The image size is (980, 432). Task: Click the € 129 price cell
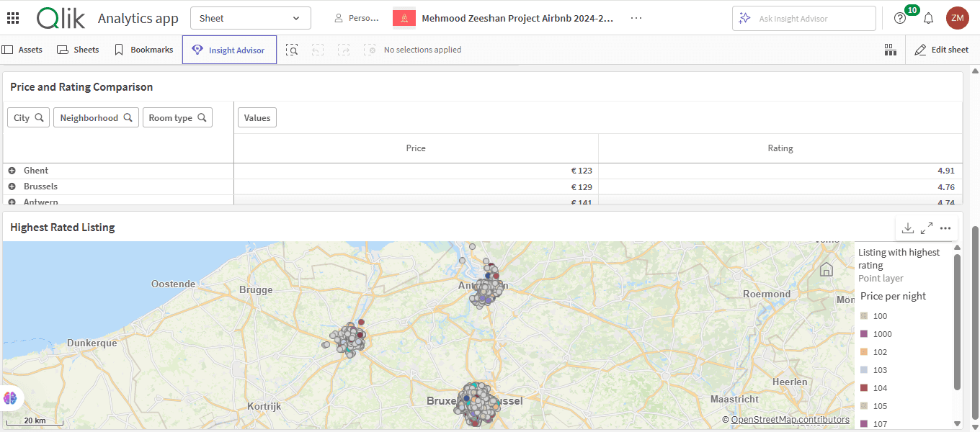pos(416,186)
